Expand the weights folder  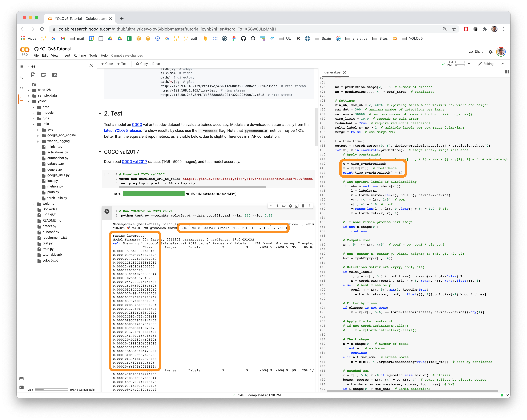[x=33, y=204]
